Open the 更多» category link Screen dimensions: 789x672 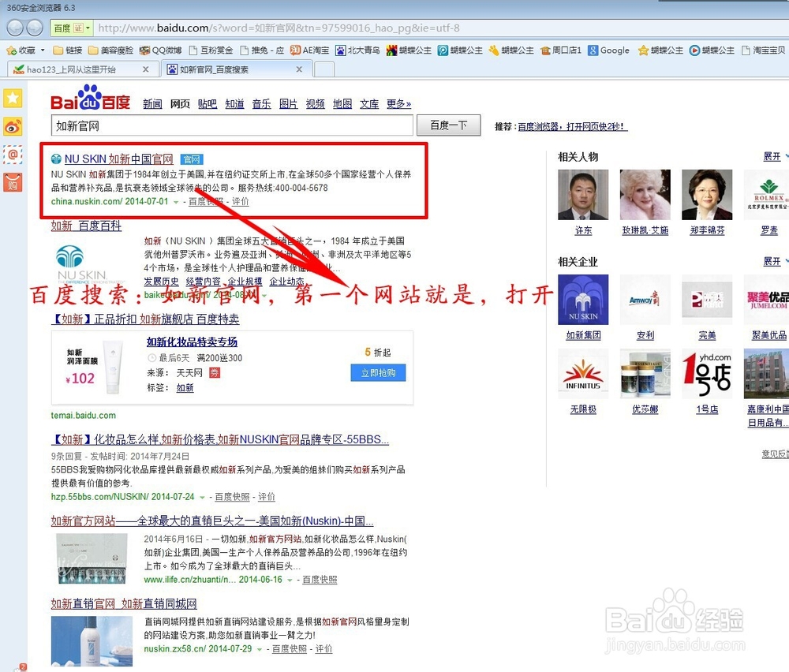398,103
